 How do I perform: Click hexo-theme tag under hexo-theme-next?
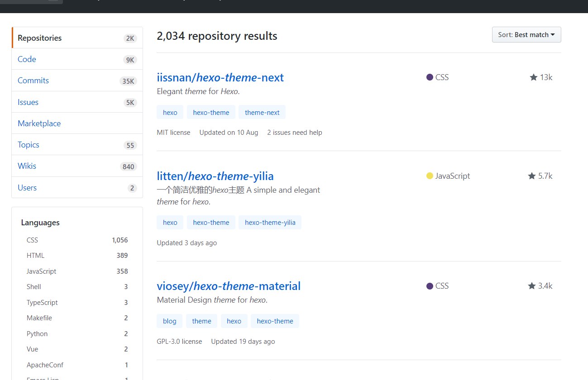click(x=211, y=113)
